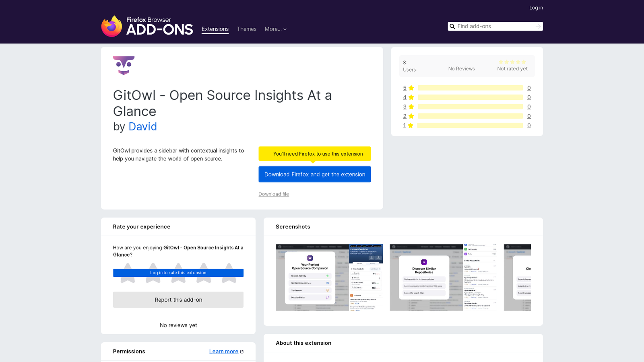Click the 5 star rating number link
Image resolution: width=644 pixels, height=362 pixels.
tap(405, 88)
